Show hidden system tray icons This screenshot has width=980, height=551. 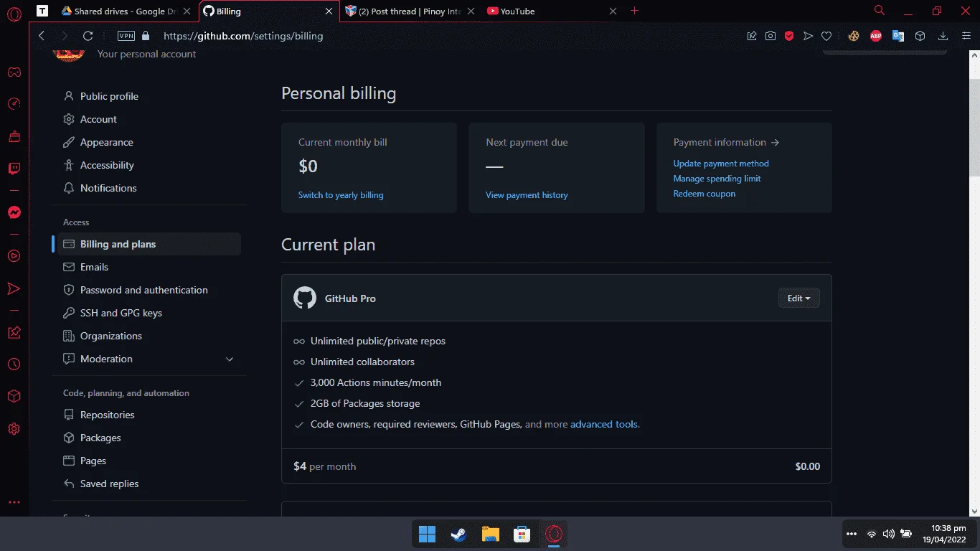pyautogui.click(x=852, y=534)
